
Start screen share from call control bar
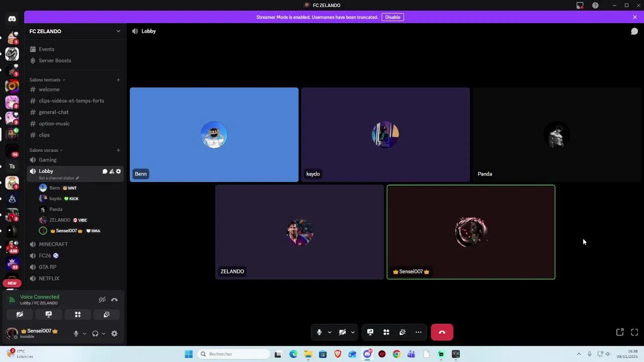[370, 332]
